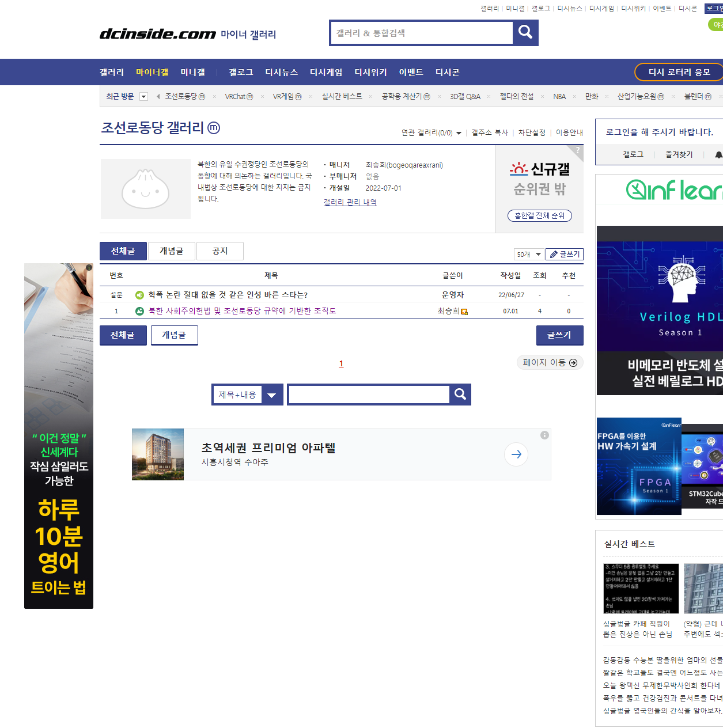Viewport: 723px width, 728px height.
Task: Click the minor gallery ⓜ icon beside title
Action: (x=214, y=127)
